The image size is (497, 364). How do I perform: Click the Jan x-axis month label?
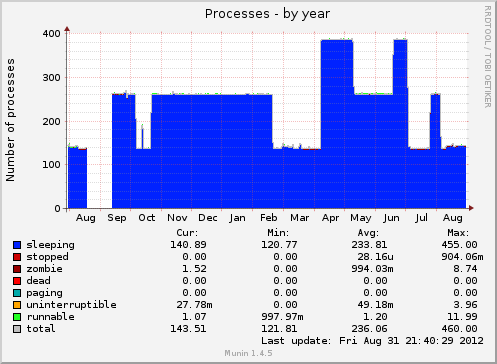[237, 218]
